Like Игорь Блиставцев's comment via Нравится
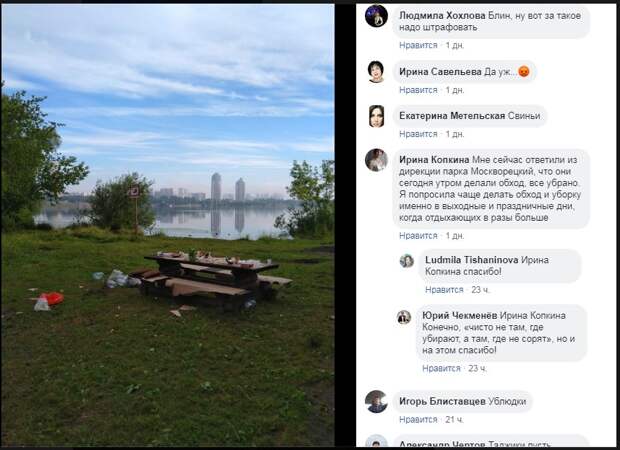This screenshot has width=620, height=450. click(418, 419)
